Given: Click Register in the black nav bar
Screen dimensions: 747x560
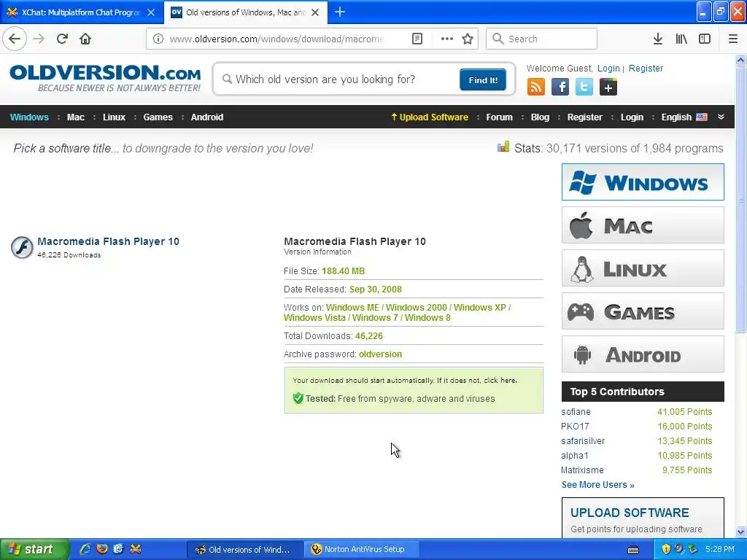Looking at the screenshot, I should pos(584,117).
